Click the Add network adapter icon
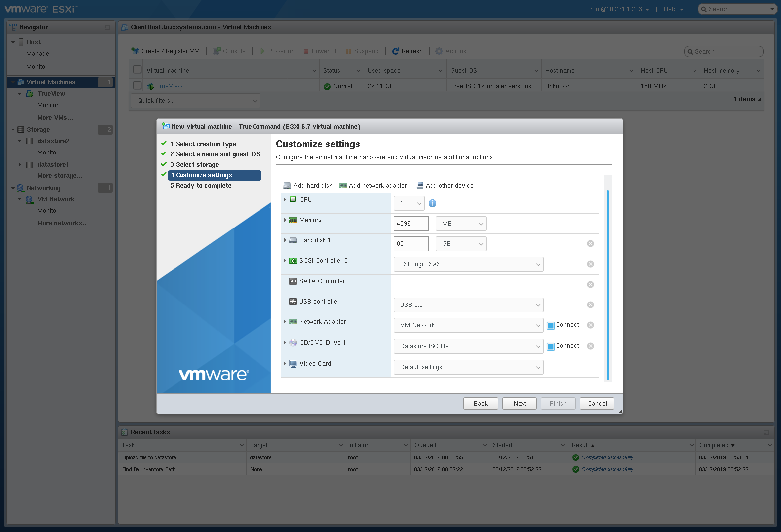The image size is (781, 532). (x=343, y=186)
